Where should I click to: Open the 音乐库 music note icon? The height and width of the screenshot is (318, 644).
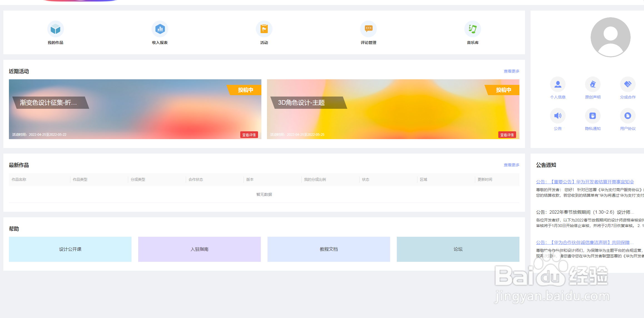[473, 29]
